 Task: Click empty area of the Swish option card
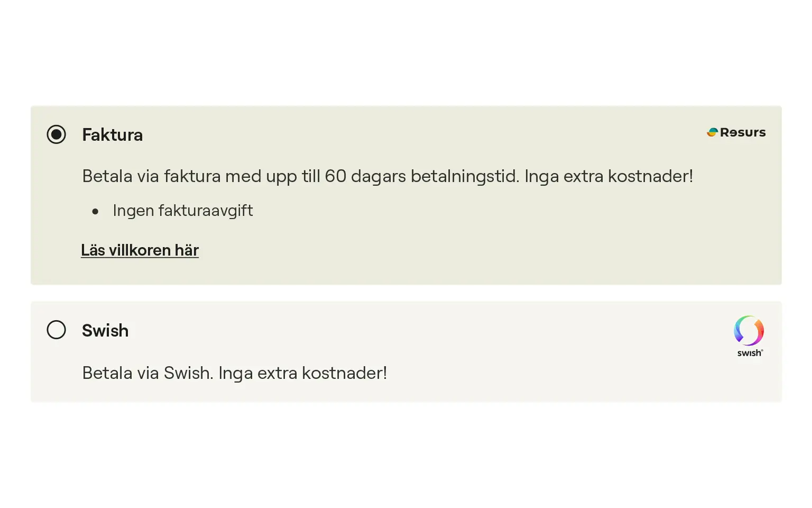pos(529,349)
